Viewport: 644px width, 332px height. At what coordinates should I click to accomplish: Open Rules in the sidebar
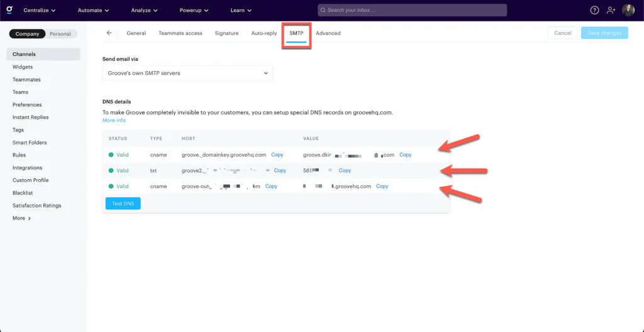[x=19, y=155]
